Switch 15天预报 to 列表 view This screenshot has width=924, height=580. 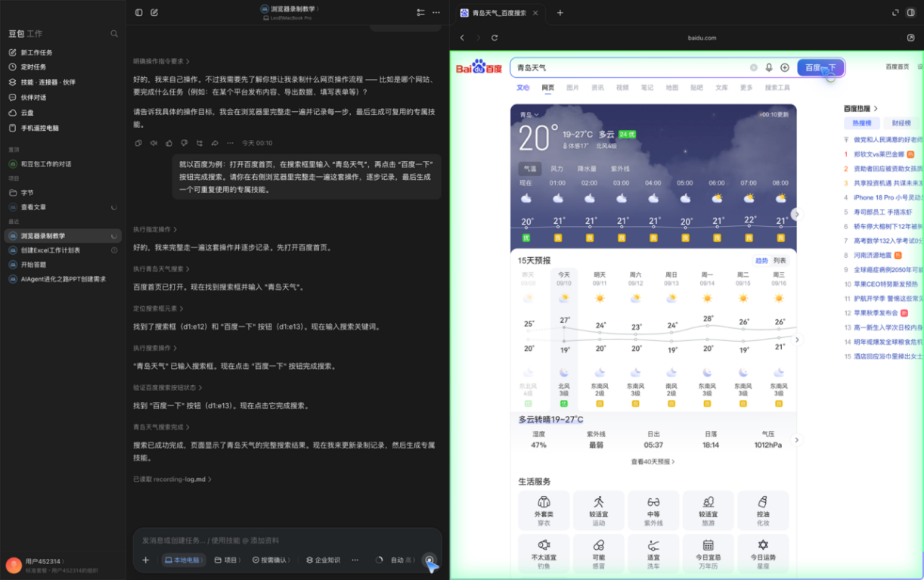pos(780,261)
